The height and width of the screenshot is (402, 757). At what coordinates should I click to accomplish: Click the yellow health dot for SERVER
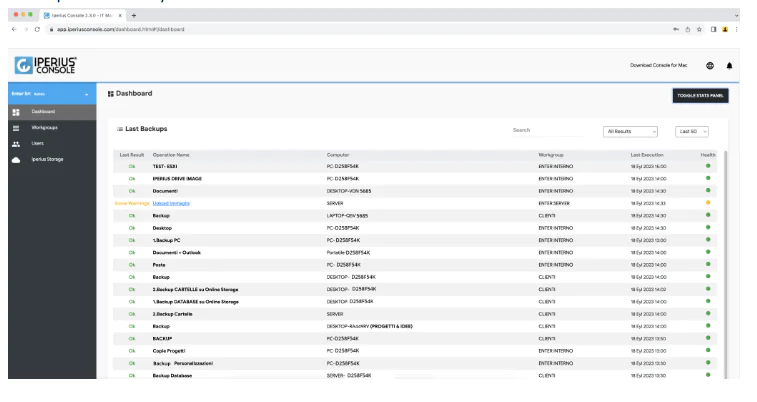pos(708,203)
